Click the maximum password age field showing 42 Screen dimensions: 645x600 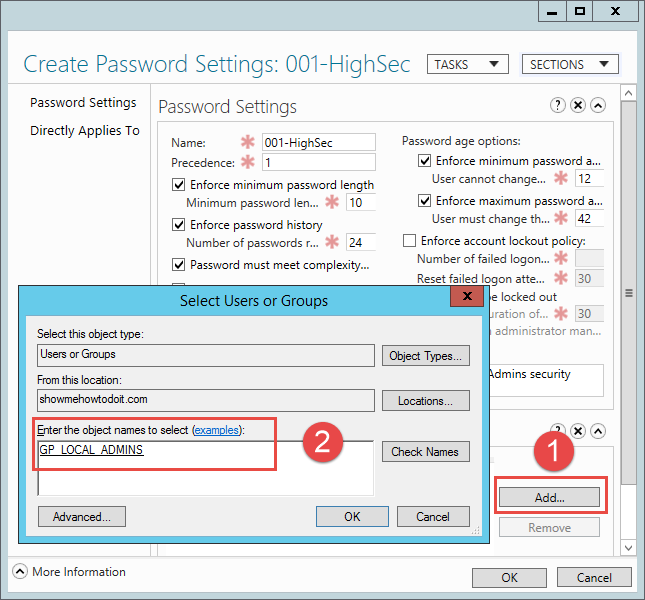click(x=589, y=218)
